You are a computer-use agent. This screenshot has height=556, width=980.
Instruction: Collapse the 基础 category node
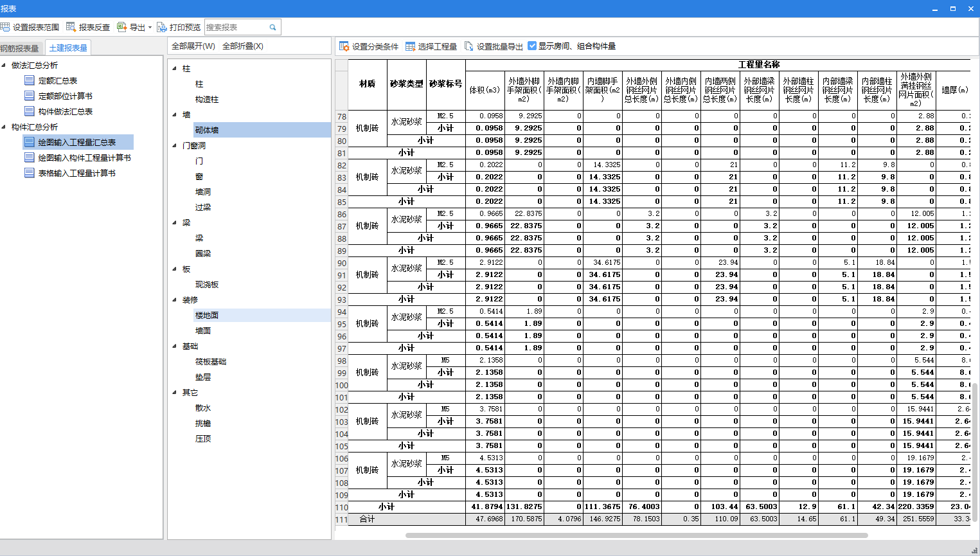(175, 346)
